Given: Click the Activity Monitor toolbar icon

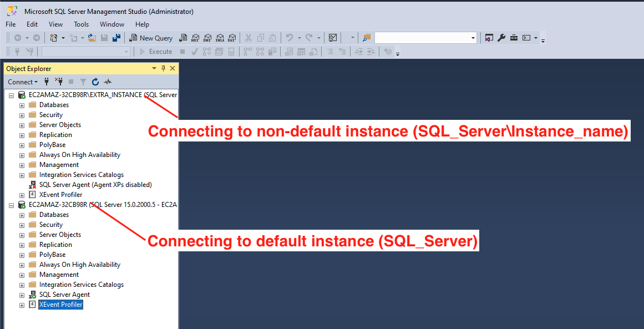Looking at the screenshot, I should (x=333, y=38).
